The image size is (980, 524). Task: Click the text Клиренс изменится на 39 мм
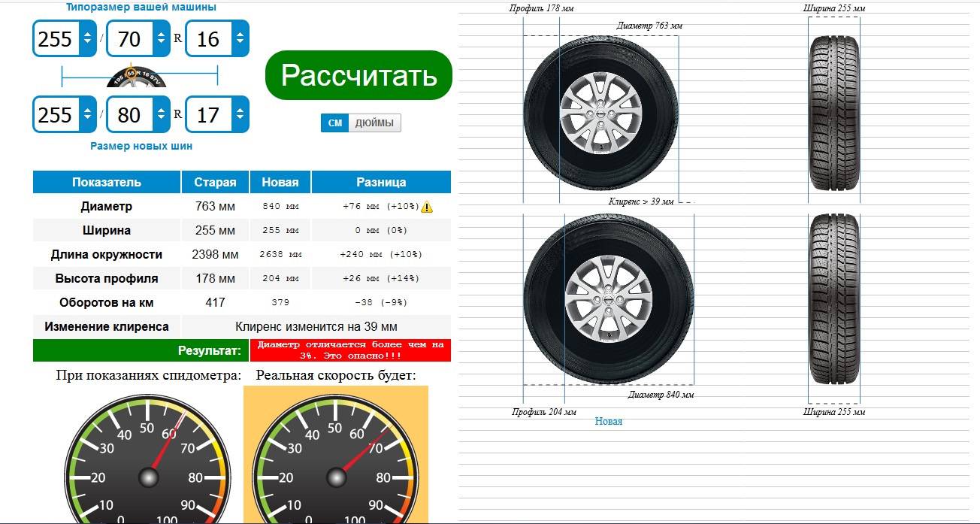coord(316,326)
